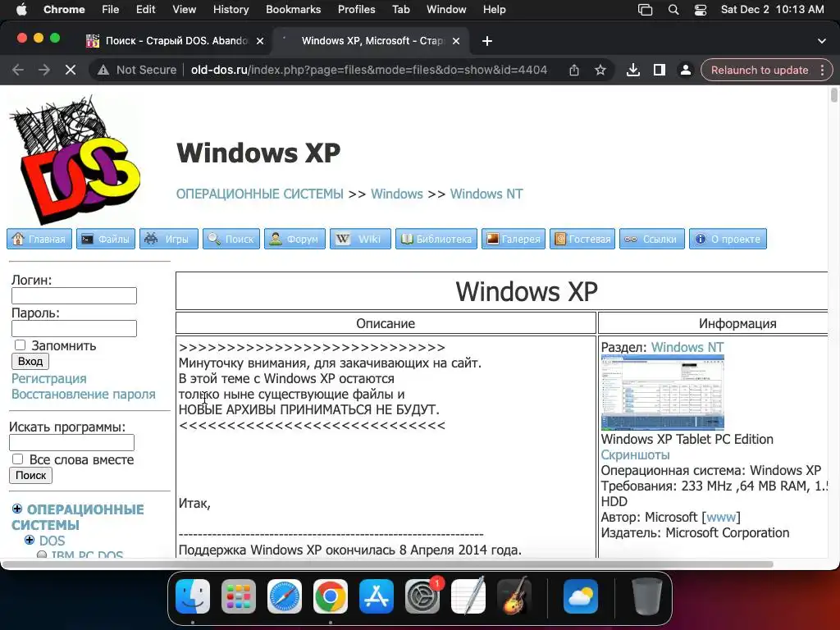This screenshot has height=630, width=840.
Task: Click the Пароль input field
Action: click(x=74, y=328)
